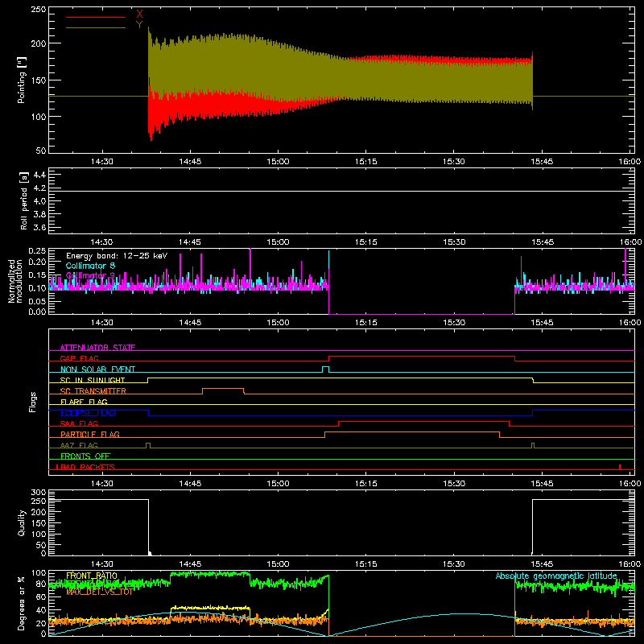The width and height of the screenshot is (644, 644).
Task: Click the 'Roll period [s]' axis title
Action: click(23, 200)
